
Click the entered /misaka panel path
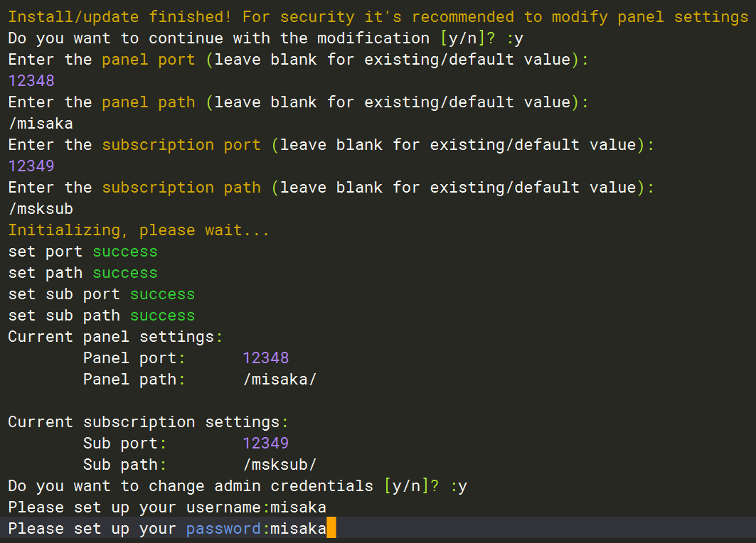tap(41, 124)
